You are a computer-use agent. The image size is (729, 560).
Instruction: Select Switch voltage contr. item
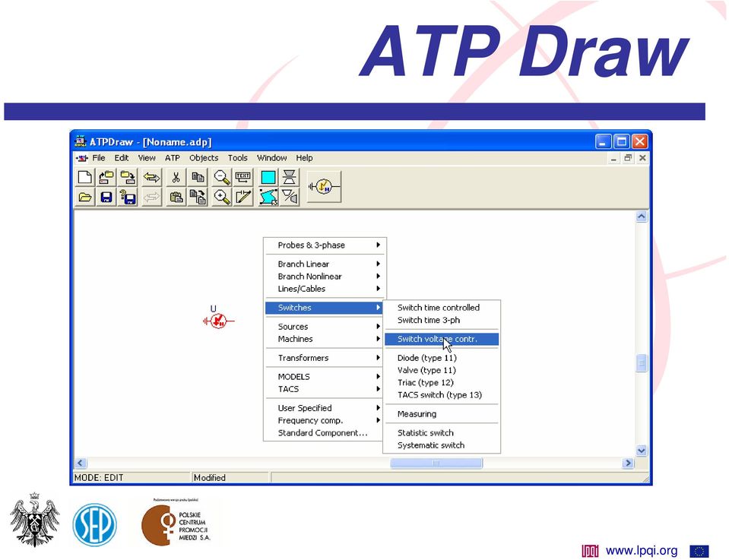coord(442,339)
